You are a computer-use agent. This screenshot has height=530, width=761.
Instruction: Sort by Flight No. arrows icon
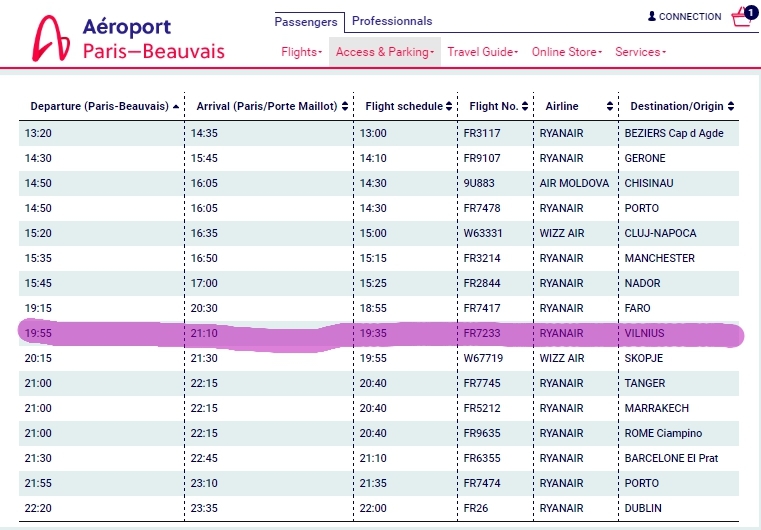pos(525,106)
